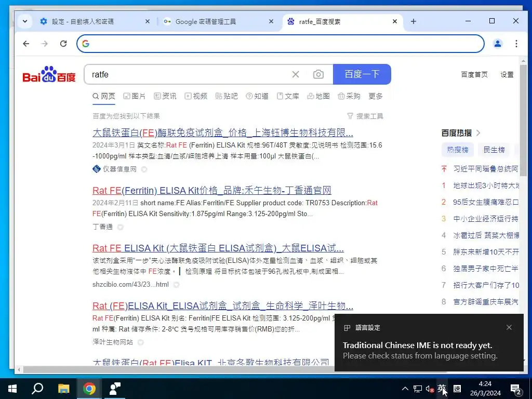Close the 設定 - 自動填入和密碼 tab

(x=147, y=21)
